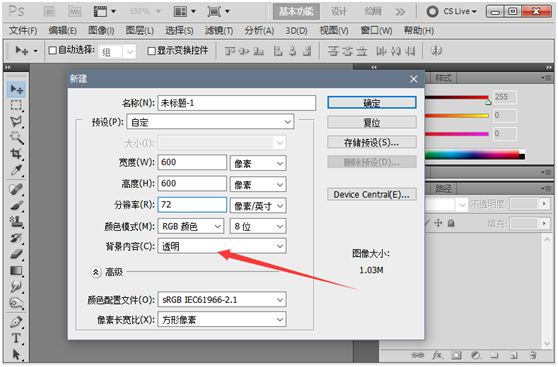
Task: Toggle the lock position icon
Action: pyautogui.click(x=438, y=223)
